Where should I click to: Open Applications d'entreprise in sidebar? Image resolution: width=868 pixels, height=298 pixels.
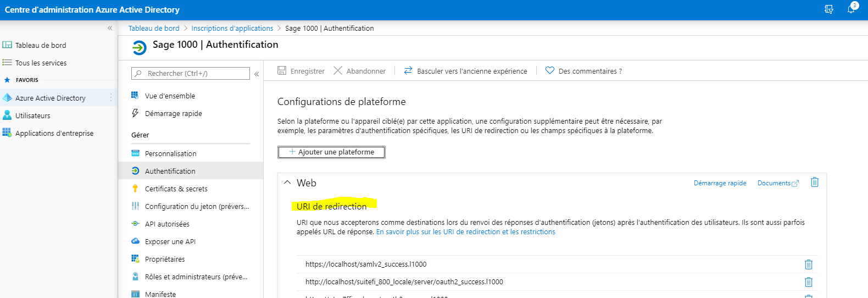pyautogui.click(x=54, y=133)
